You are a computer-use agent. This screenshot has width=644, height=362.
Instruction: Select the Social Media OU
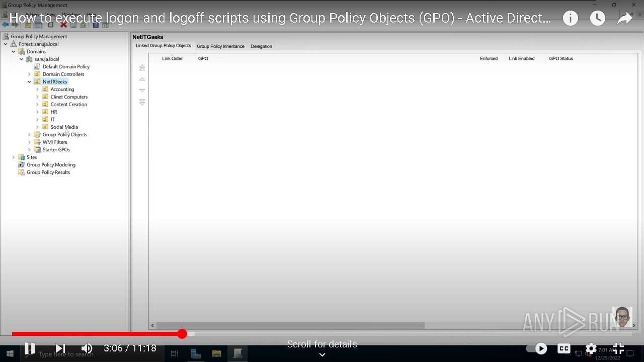(x=64, y=127)
